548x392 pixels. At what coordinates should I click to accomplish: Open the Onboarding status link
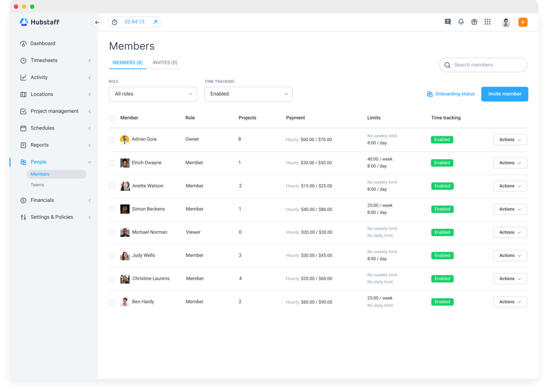click(451, 94)
